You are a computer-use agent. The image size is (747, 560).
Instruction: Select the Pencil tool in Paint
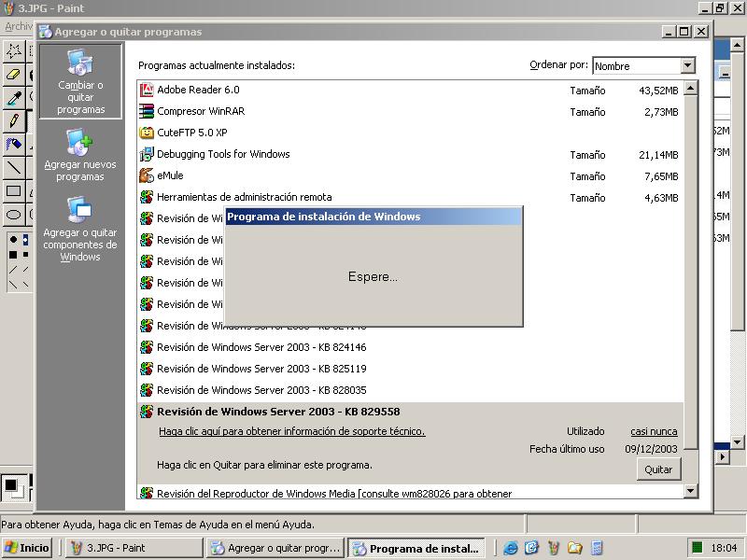pyautogui.click(x=13, y=120)
